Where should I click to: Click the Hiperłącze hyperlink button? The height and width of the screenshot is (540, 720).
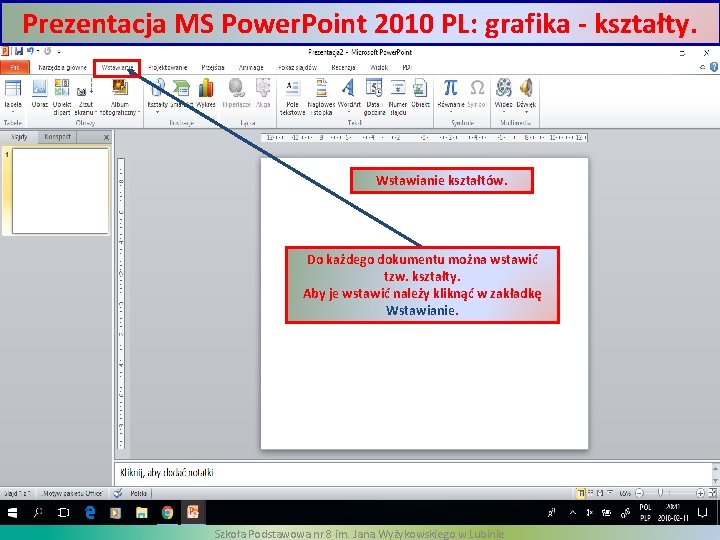pyautogui.click(x=236, y=94)
